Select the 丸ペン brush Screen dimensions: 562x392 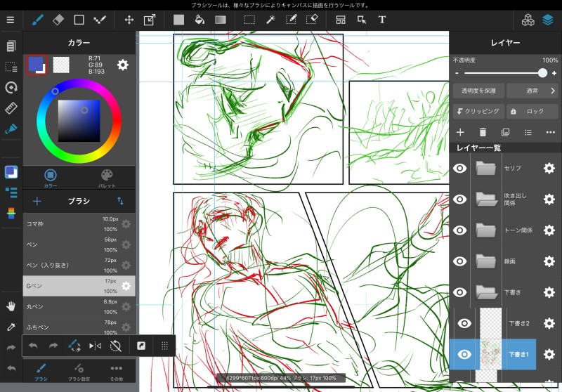pos(79,307)
